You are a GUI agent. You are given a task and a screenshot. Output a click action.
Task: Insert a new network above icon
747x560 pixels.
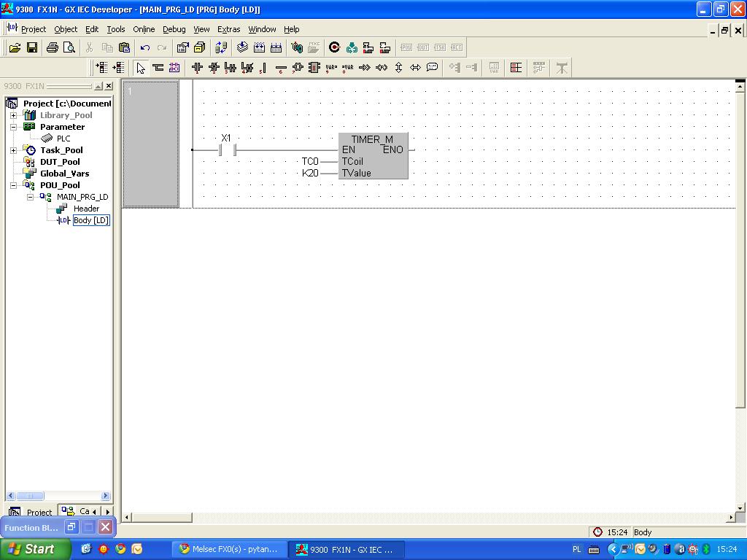point(101,68)
